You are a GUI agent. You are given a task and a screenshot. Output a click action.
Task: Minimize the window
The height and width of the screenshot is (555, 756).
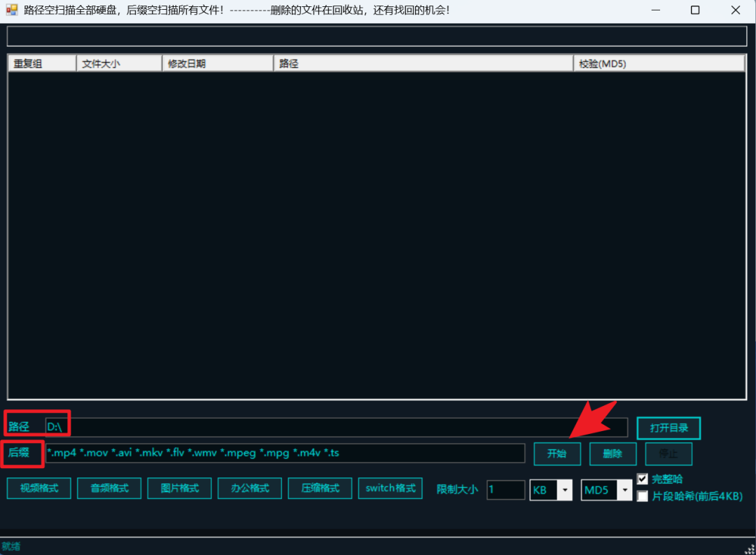pos(656,10)
